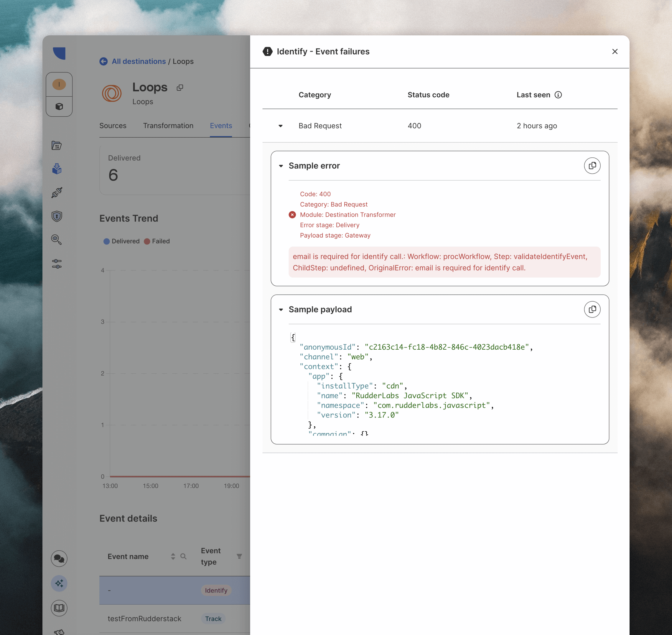The width and height of the screenshot is (672, 635).
Task: Click the Bad Request category cell
Action: pos(320,126)
